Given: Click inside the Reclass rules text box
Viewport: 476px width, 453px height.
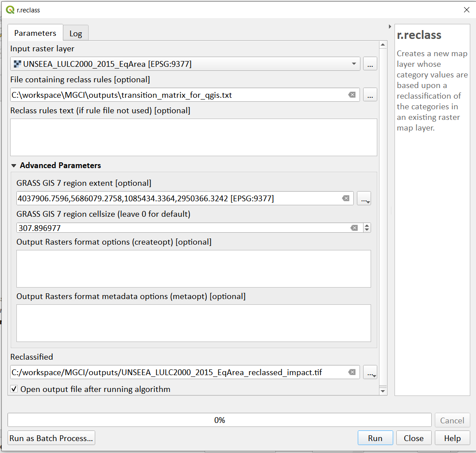Looking at the screenshot, I should click(x=193, y=137).
